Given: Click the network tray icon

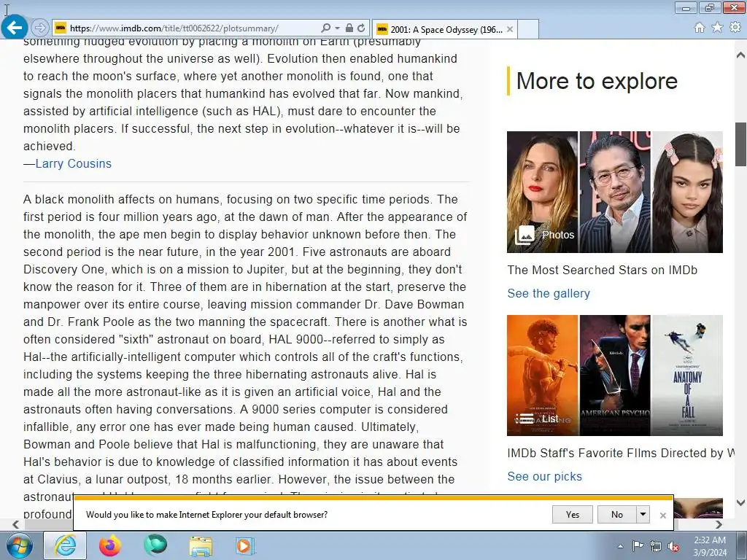Looking at the screenshot, I should pos(656,546).
